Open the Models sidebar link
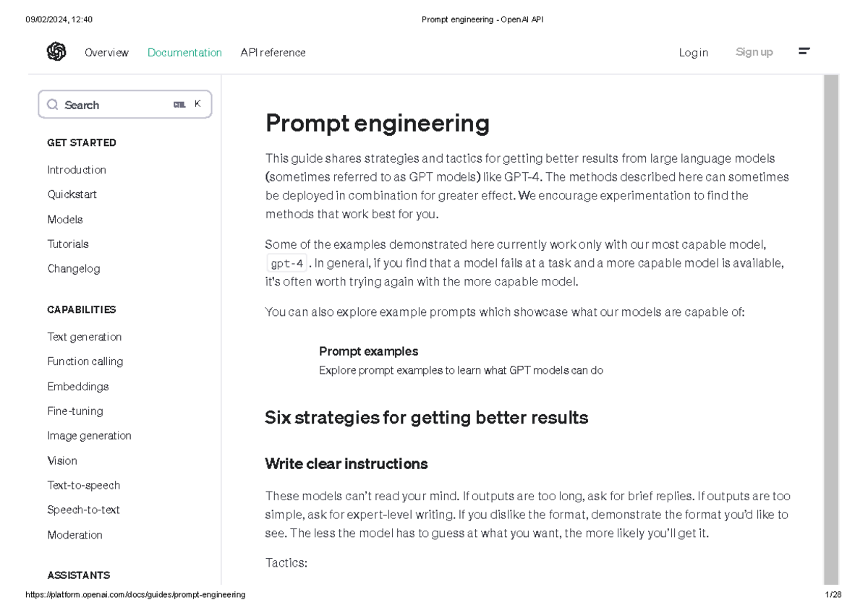 click(x=65, y=219)
